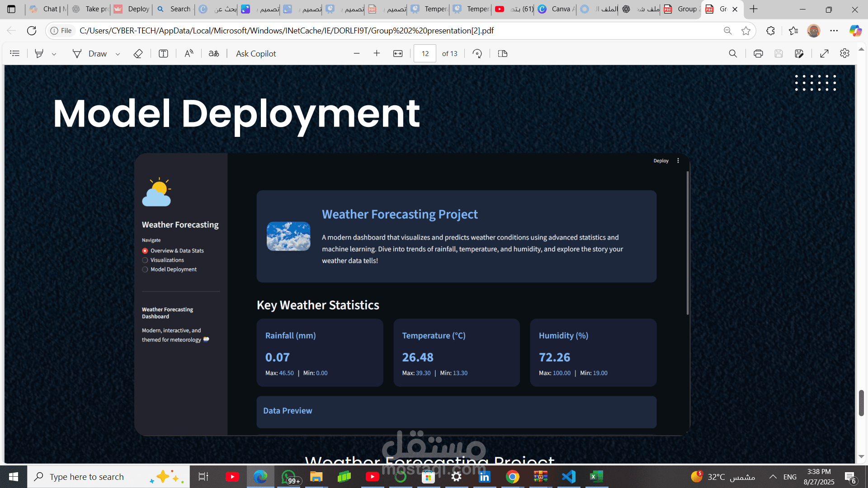
Task: Open a new browser tab
Action: (753, 9)
